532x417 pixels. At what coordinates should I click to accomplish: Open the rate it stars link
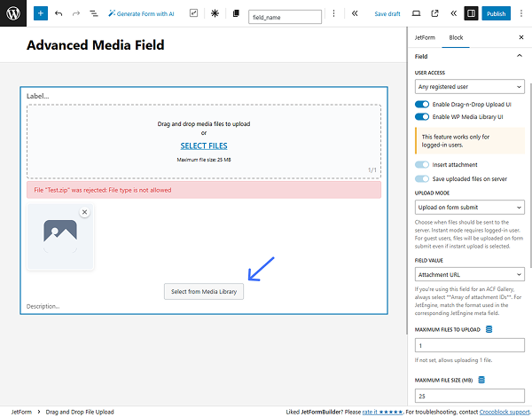coord(382,412)
